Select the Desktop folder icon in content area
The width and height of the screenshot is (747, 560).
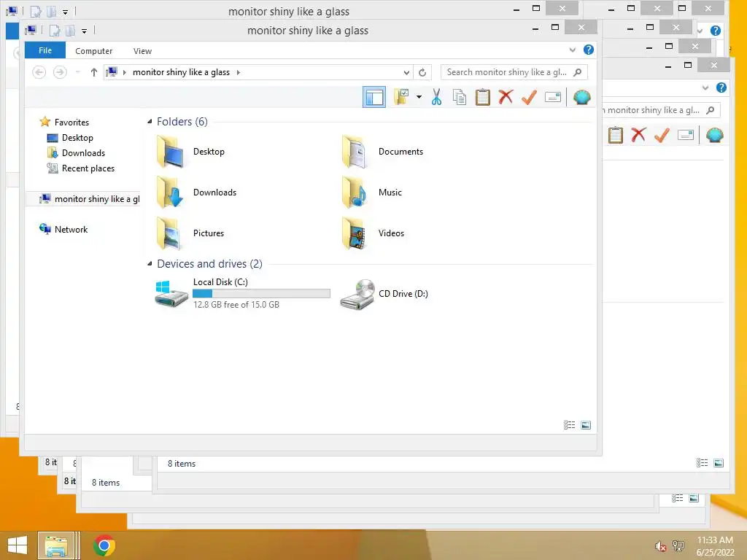[x=170, y=152]
